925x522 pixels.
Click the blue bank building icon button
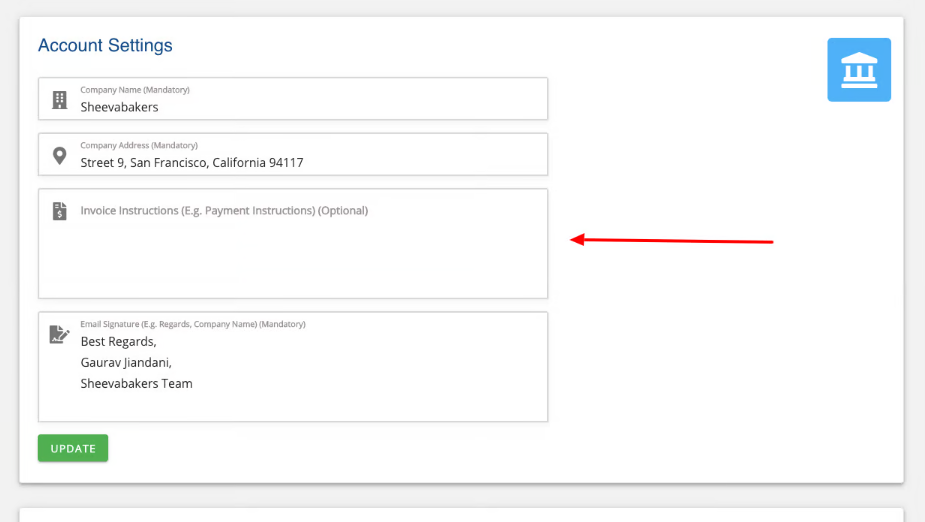click(x=858, y=70)
